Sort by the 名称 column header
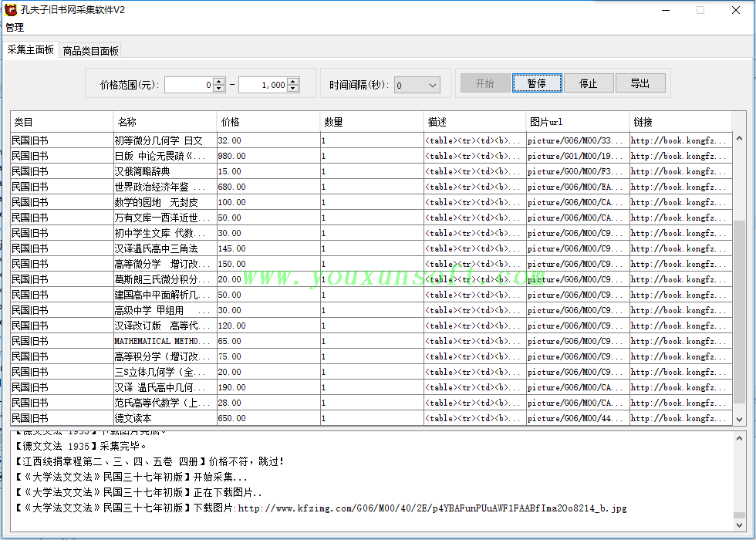Image resolution: width=756 pixels, height=540 pixels. point(165,122)
